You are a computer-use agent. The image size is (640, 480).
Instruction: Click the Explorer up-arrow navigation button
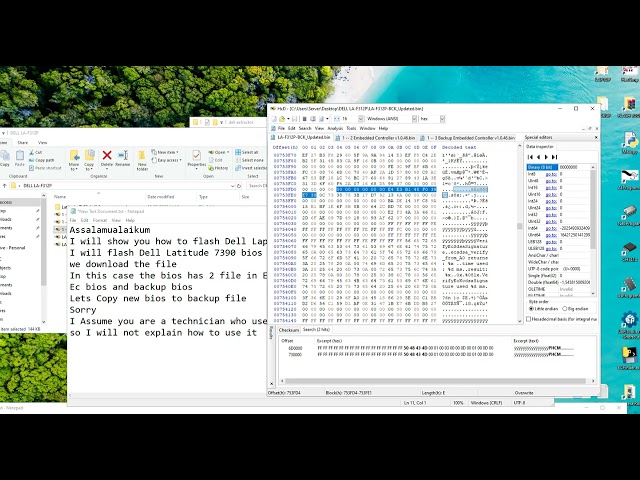[x=4, y=186]
